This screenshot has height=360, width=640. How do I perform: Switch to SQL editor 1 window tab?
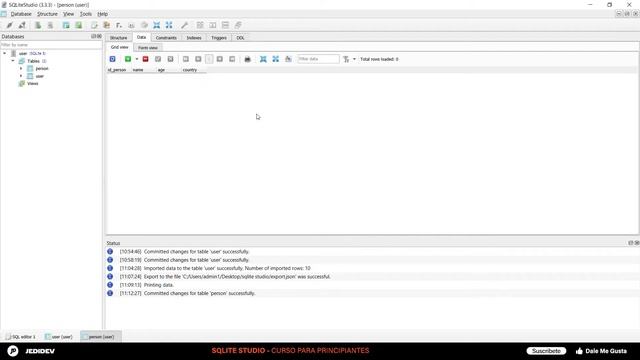coord(21,337)
